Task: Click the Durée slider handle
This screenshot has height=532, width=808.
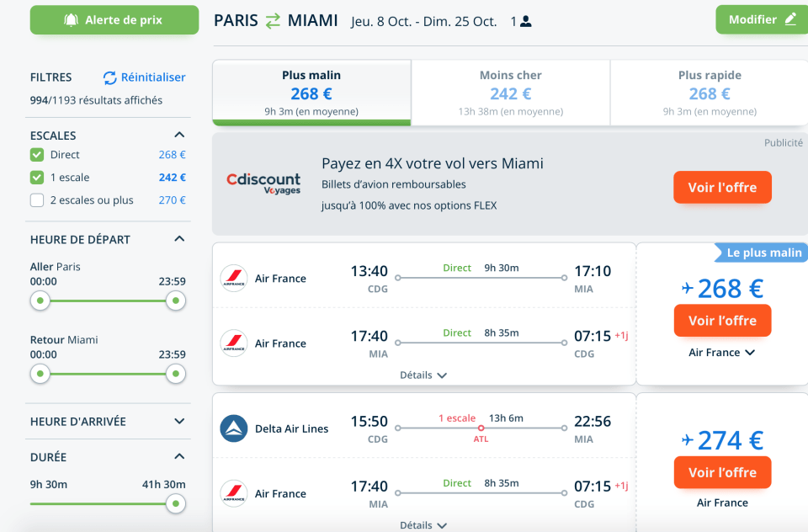Action: [175, 503]
